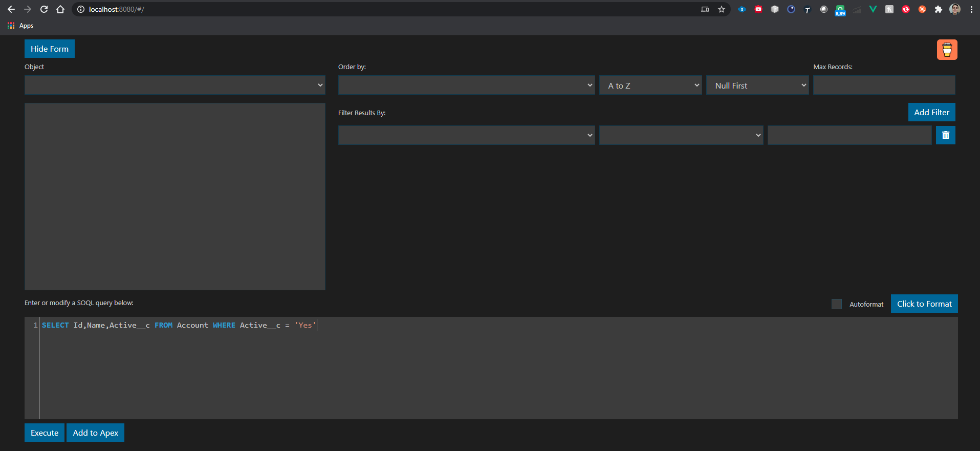Click the empty fields list box
This screenshot has height=451, width=980.
(175, 197)
